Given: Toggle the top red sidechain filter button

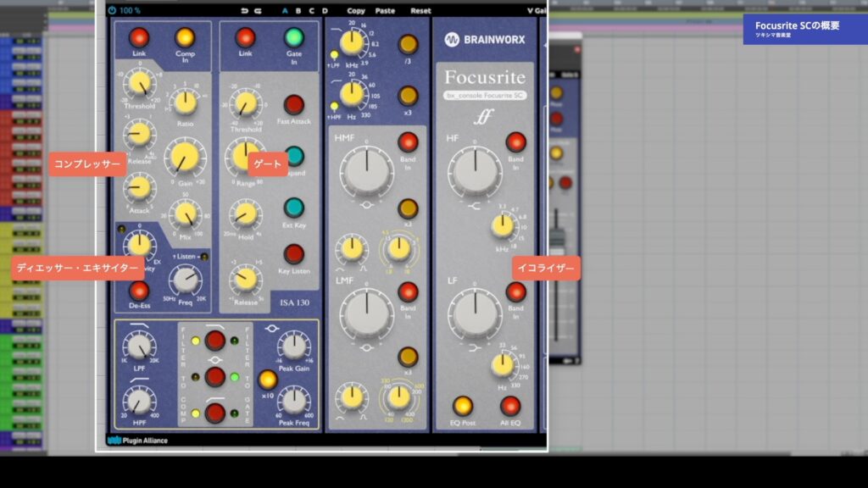Looking at the screenshot, I should [214, 341].
